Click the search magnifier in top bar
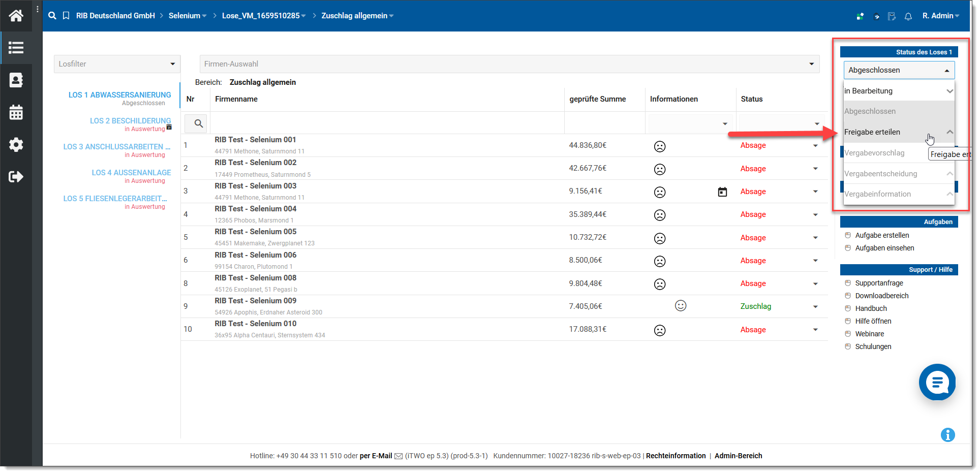 point(52,16)
